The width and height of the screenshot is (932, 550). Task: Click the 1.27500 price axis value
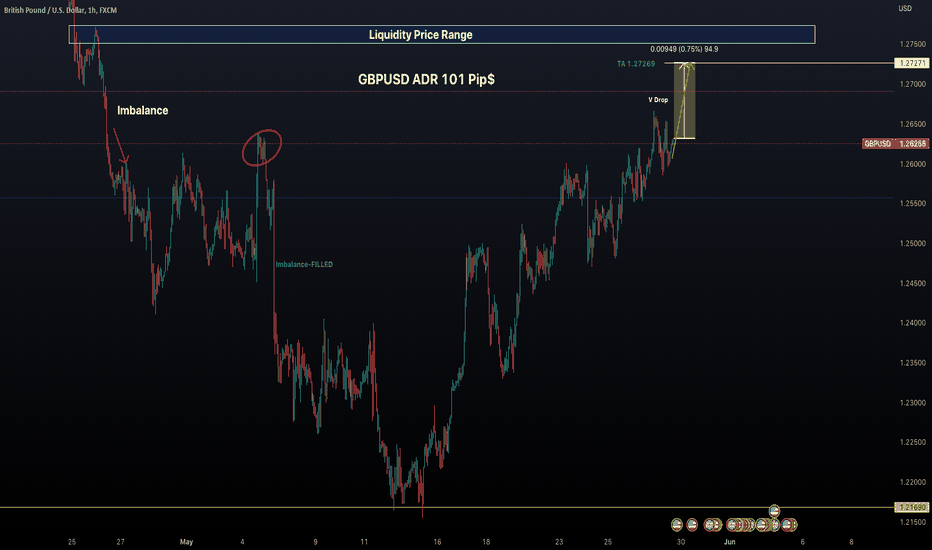click(912, 44)
